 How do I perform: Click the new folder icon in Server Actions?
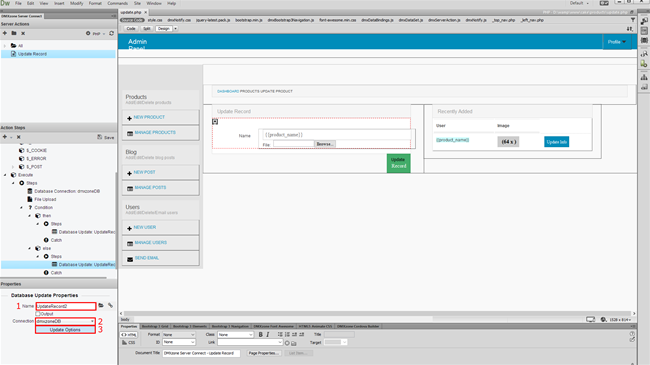14,33
